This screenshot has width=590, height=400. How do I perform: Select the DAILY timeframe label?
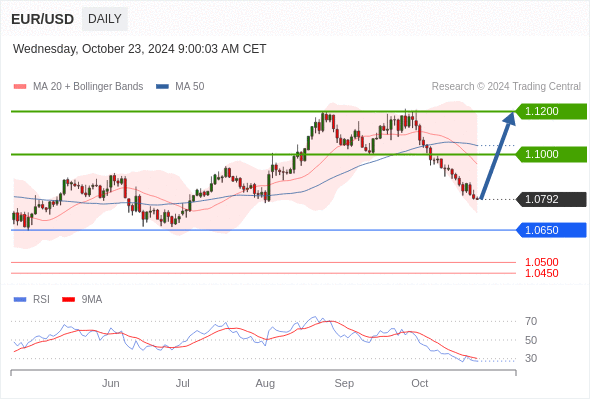pyautogui.click(x=105, y=19)
